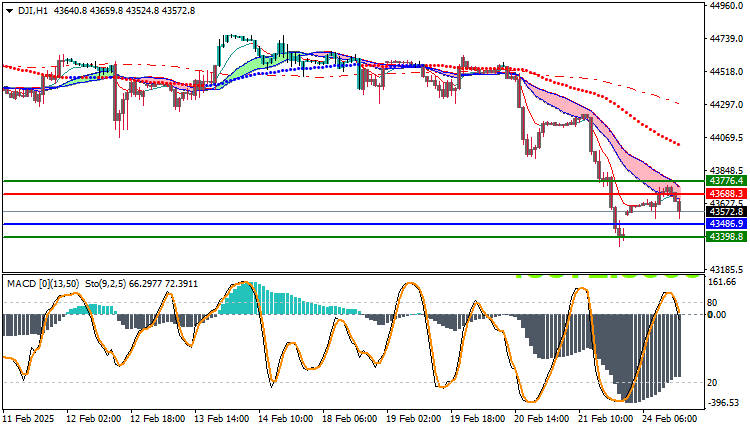Screen dimensions: 750x430
Task: Select the 44069.5 price scale value
Action: pos(727,138)
